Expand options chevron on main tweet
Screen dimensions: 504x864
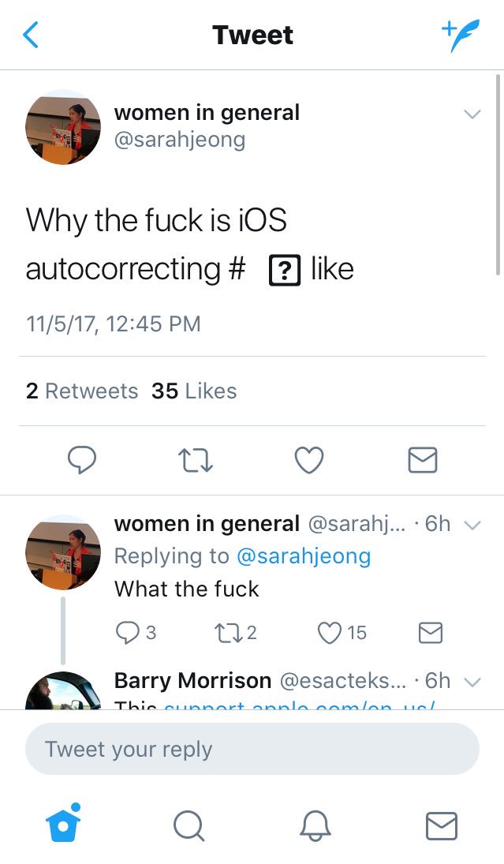click(472, 114)
